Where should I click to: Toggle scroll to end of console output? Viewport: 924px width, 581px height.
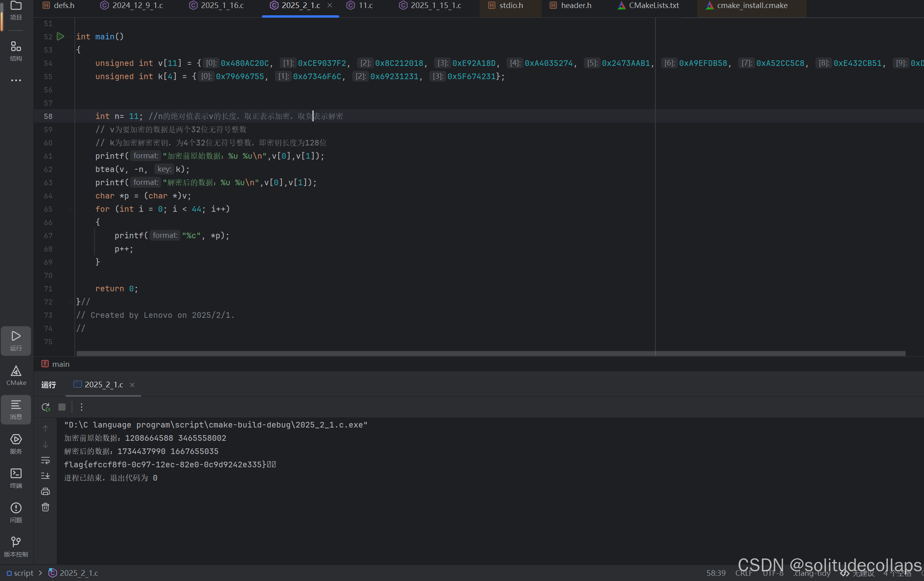pos(45,476)
